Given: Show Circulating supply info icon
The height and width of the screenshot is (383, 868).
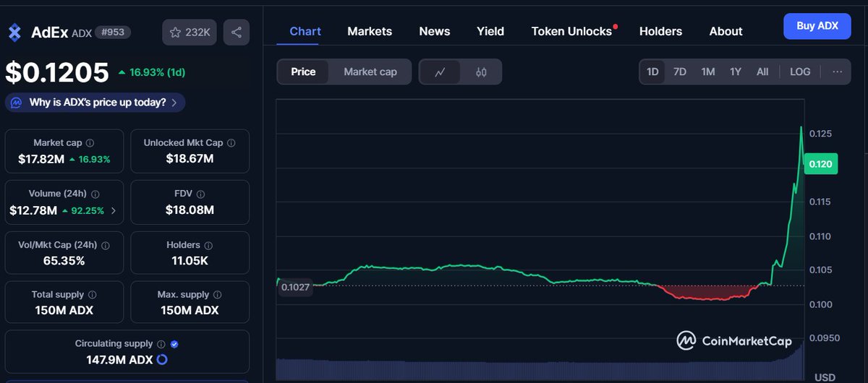Looking at the screenshot, I should click(x=161, y=344).
